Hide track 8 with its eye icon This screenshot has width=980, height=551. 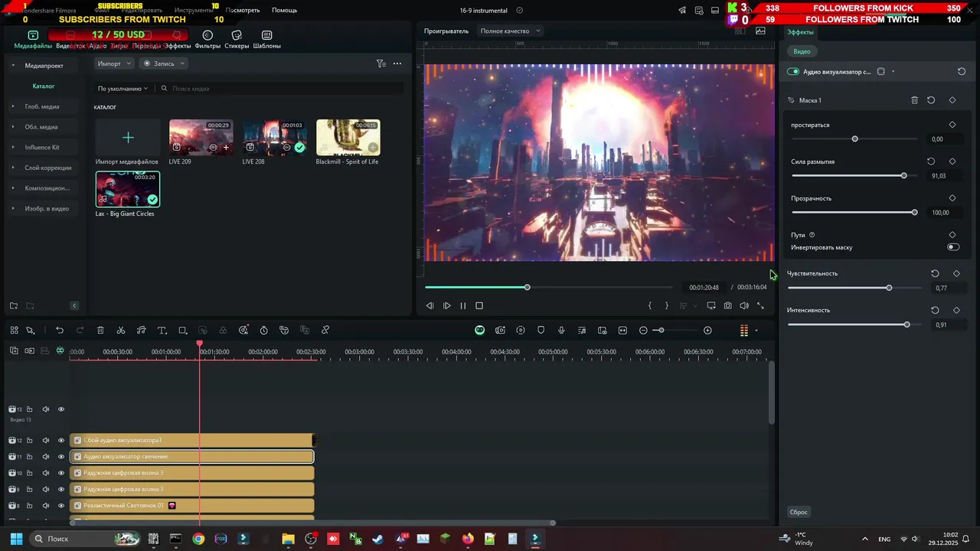[x=61, y=506]
